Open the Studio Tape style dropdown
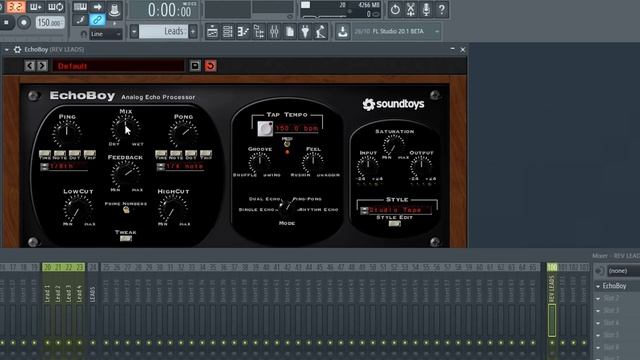Image resolution: width=640 pixels, height=360 pixels. coord(395,210)
